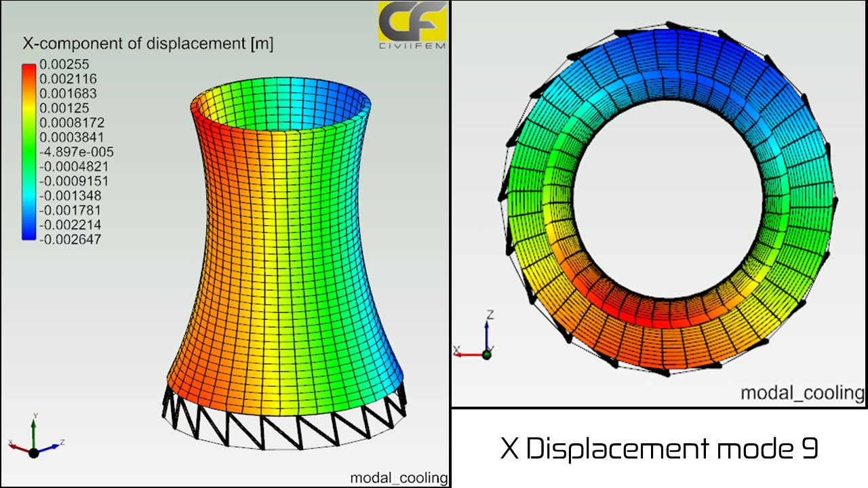Screen dimensions: 868x488
Task: Click legend value -0.0009151
Action: pos(73,181)
